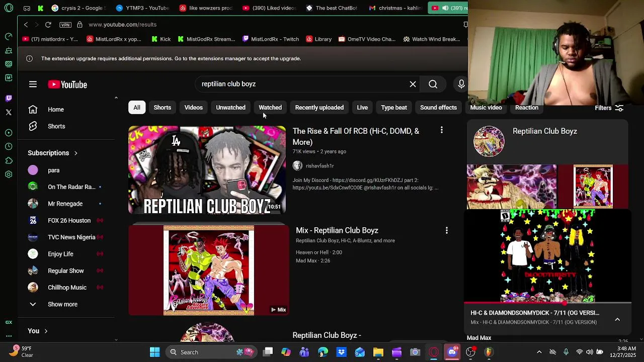Click 'Heaven or Hell · 2:00' track text
This screenshot has width=644, height=362.
pos(319,252)
